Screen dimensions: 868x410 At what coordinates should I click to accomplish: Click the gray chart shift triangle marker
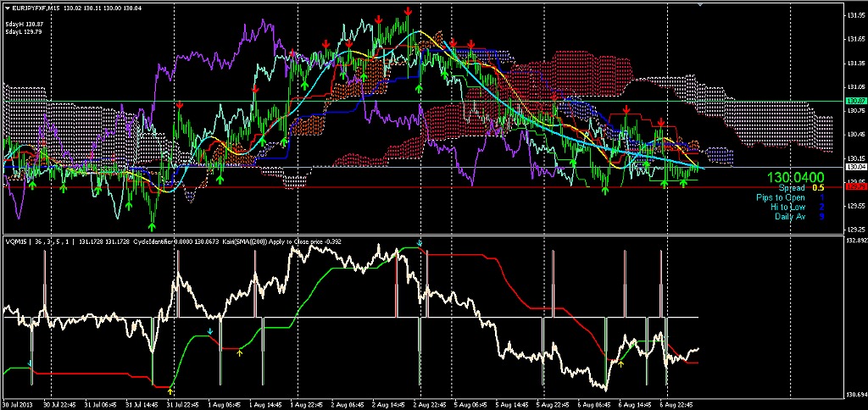(701, 6)
